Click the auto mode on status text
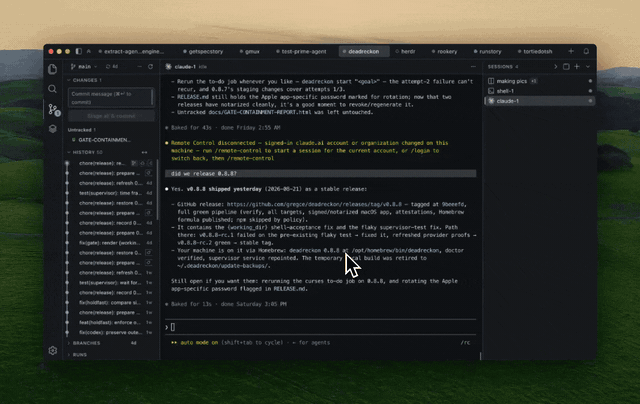This screenshot has width=640, height=404. (x=199, y=343)
